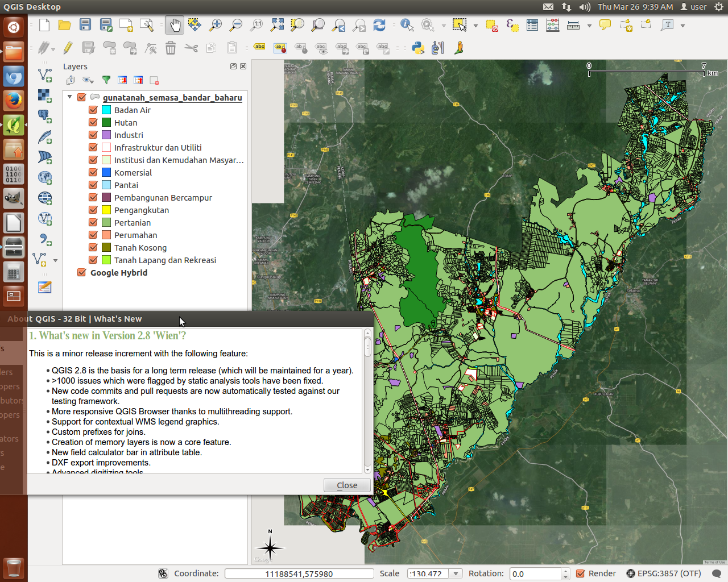Create a new project with the blank page icon

[x=44, y=25]
